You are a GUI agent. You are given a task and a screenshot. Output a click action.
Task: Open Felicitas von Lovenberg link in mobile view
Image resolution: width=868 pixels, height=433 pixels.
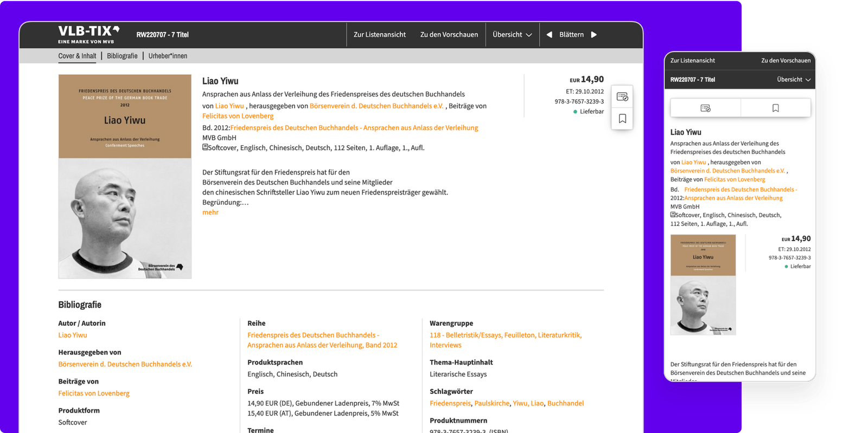point(735,179)
